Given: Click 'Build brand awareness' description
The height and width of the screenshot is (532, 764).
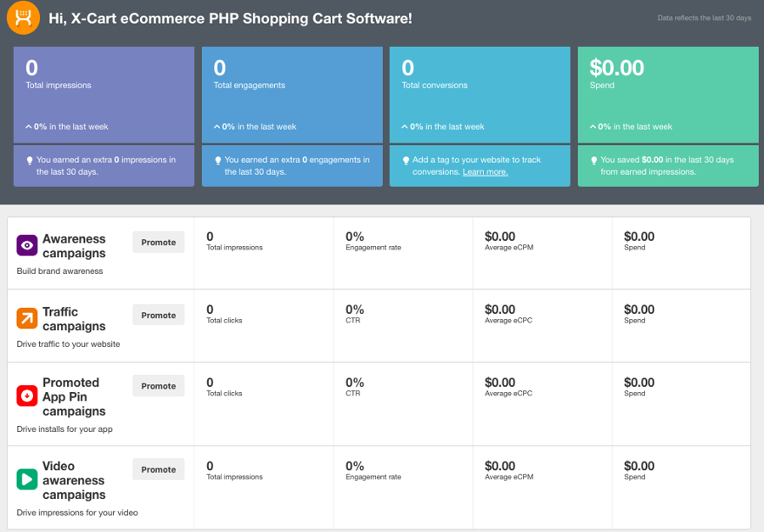Looking at the screenshot, I should [x=60, y=271].
